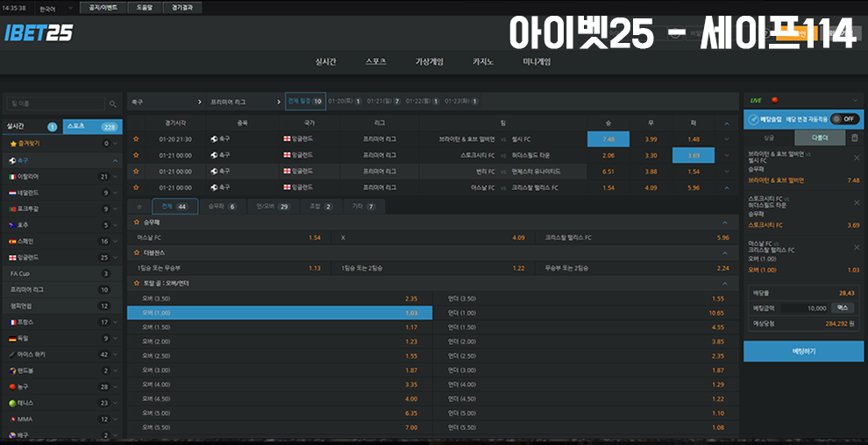This screenshot has width=868, height=445.
Task: Click the IBET25 logo
Action: click(x=39, y=33)
